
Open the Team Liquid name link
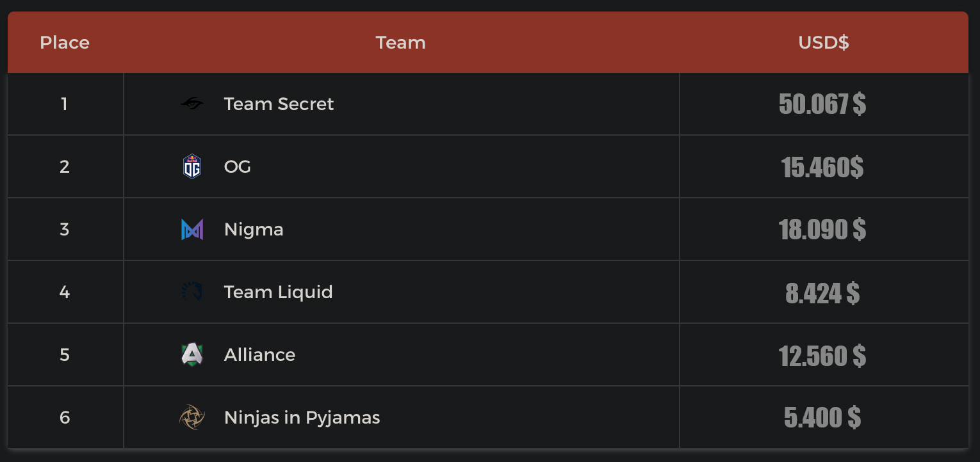tap(278, 292)
